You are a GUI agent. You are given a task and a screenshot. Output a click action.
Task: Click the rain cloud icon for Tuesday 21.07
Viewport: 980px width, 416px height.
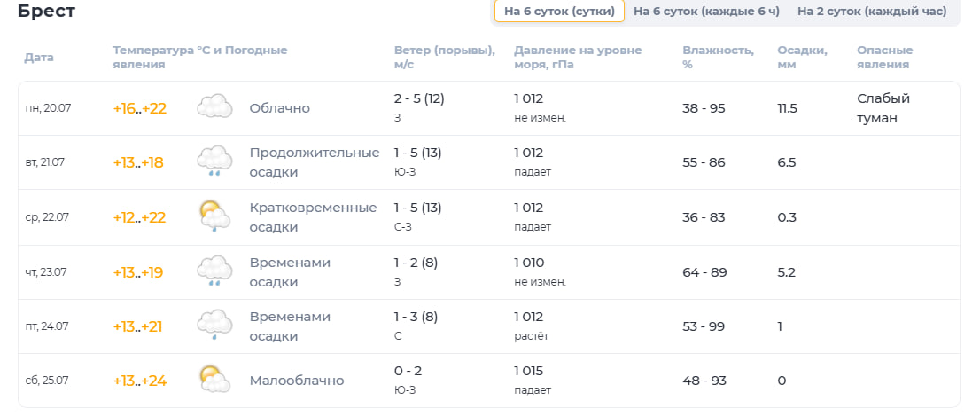pos(215,162)
